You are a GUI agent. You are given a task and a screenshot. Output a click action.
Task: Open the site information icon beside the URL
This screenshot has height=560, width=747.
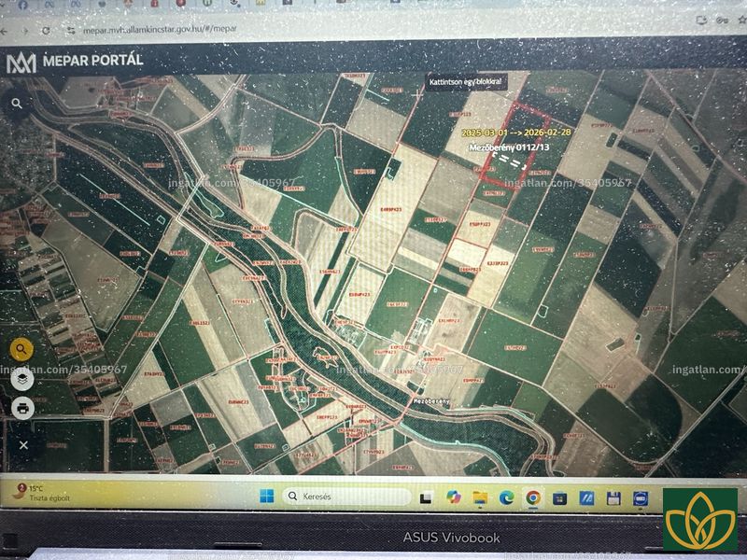tap(71, 31)
